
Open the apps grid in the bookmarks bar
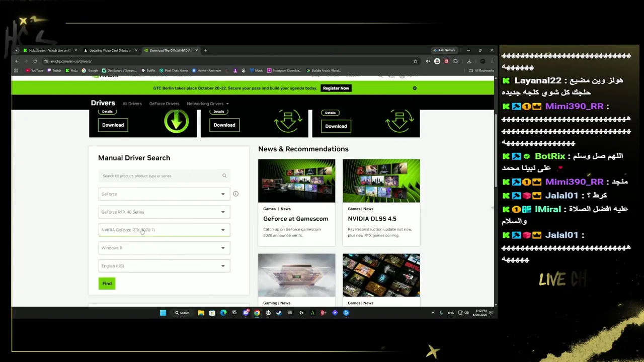click(16, 70)
